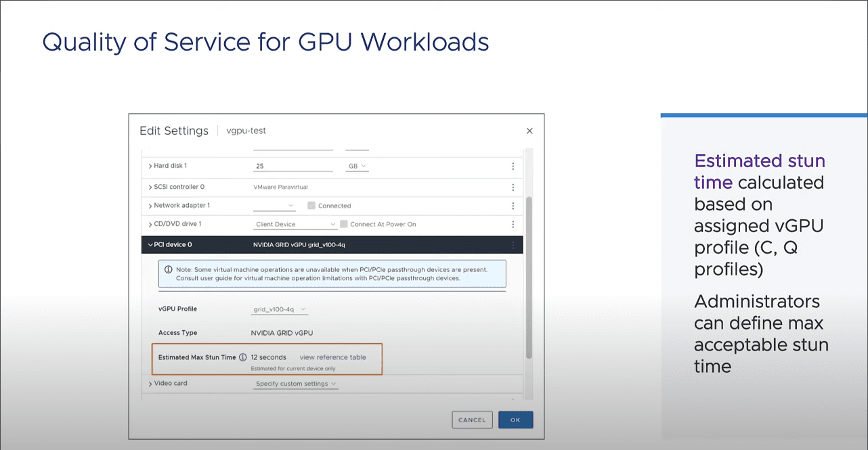
Task: Click the OK button
Action: click(x=515, y=420)
